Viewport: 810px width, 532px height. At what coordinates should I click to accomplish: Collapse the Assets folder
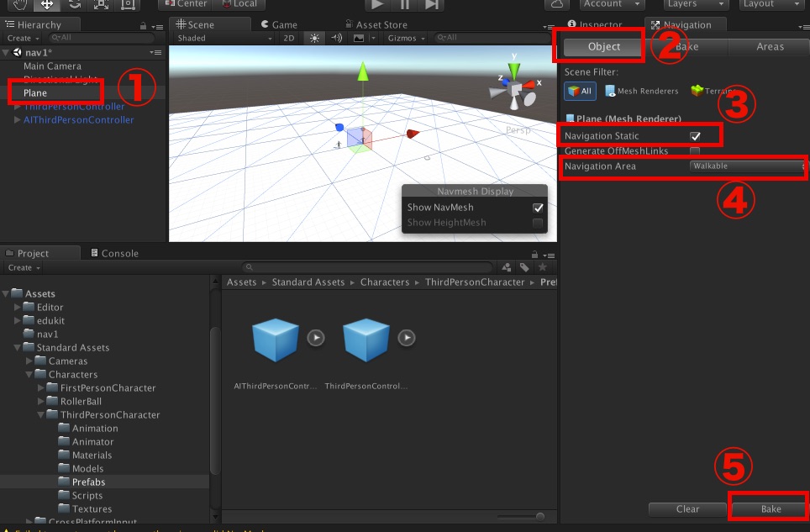point(6,293)
